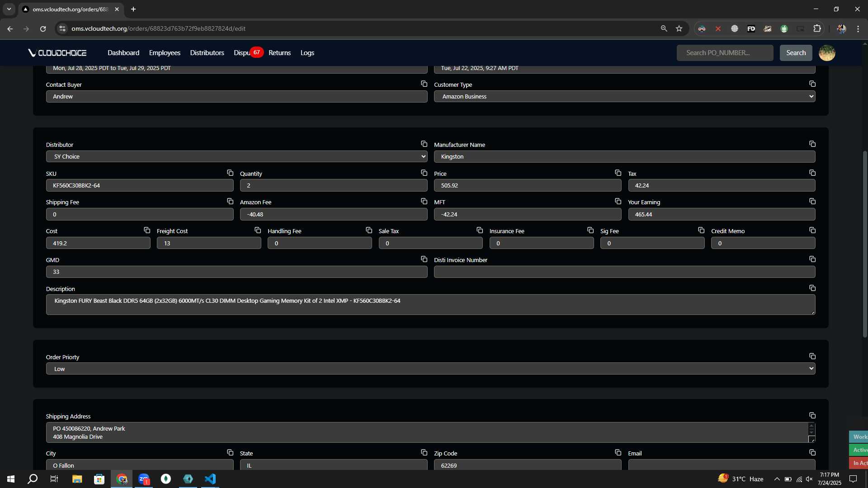The height and width of the screenshot is (488, 868).
Task: Copy the Shipping Fee value
Action: [230, 202]
